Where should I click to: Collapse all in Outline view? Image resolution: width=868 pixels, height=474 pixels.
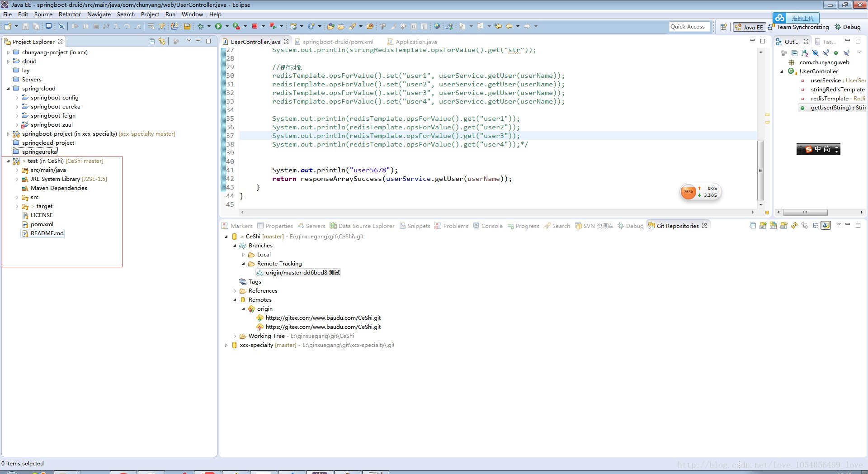[x=794, y=53]
